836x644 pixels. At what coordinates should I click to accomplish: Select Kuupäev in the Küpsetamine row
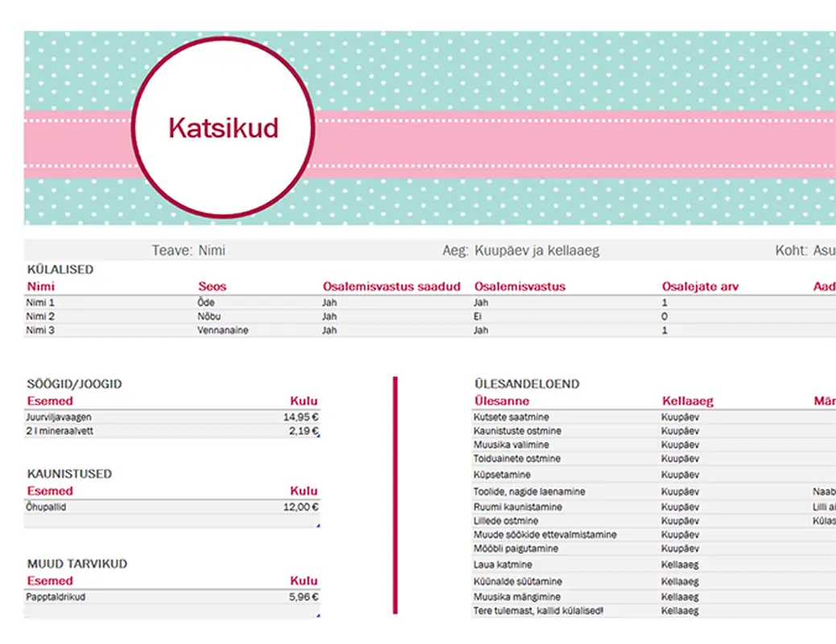click(680, 474)
